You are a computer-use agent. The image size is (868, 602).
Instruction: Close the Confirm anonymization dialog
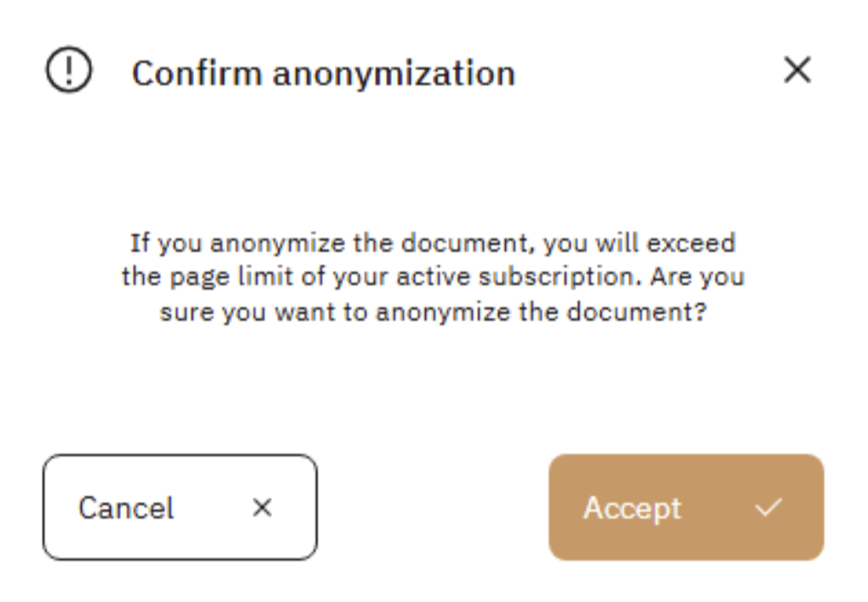tap(797, 71)
